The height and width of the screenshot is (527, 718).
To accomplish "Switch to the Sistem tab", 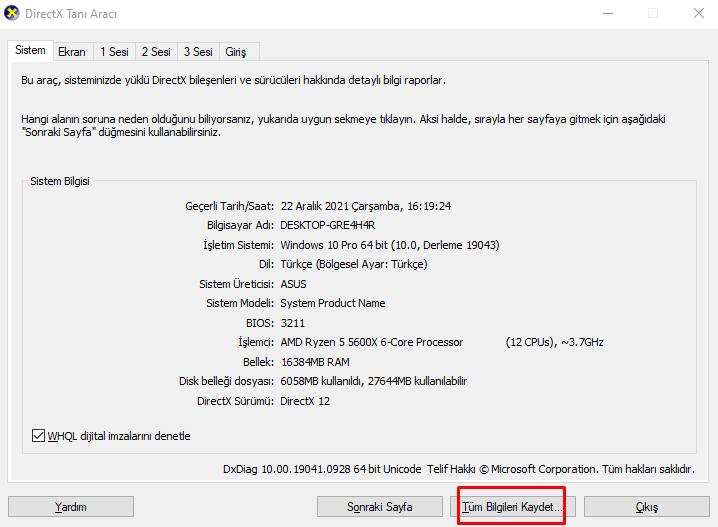I will pos(30,50).
